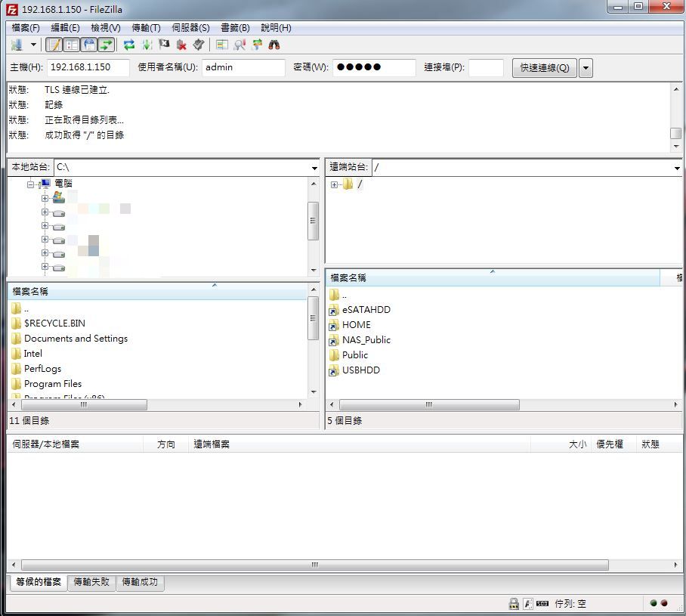Viewport: 686px width, 616px height.
Task: Reconnect to the last server
Action: [x=199, y=45]
